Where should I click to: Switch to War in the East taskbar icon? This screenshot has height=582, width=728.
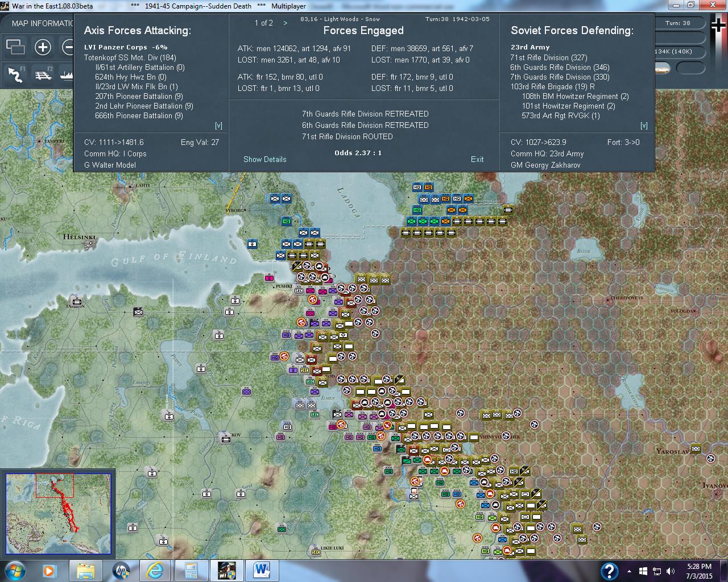226,570
